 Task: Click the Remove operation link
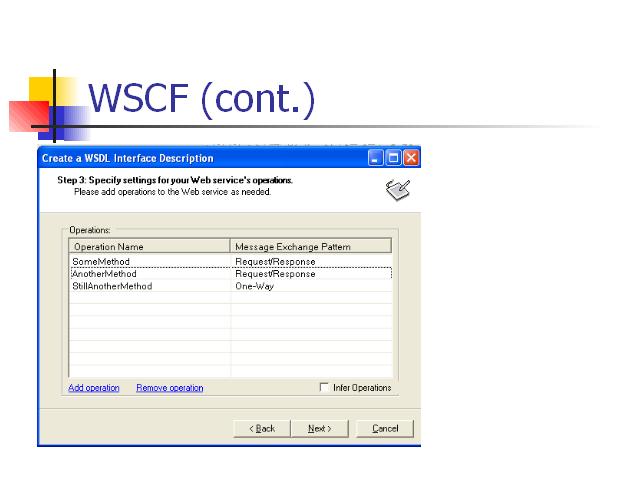click(x=170, y=388)
